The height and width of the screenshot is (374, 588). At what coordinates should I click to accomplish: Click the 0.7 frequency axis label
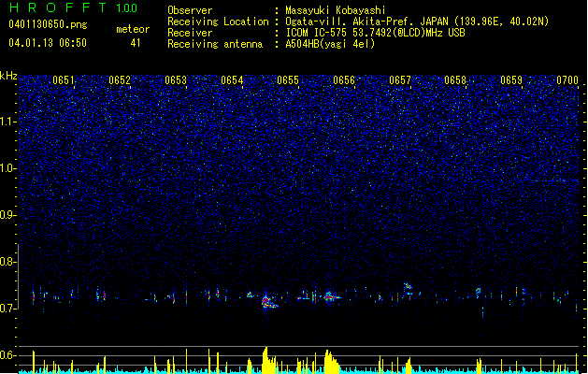click(x=7, y=309)
